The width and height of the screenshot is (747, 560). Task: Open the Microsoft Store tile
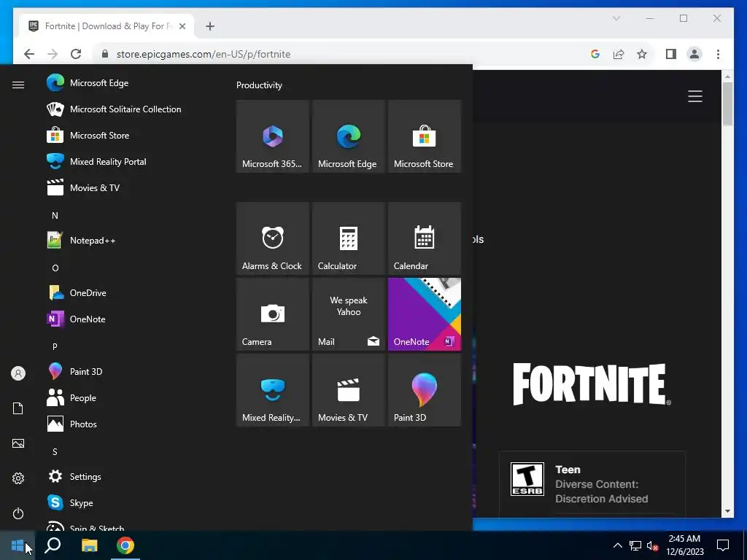point(424,136)
